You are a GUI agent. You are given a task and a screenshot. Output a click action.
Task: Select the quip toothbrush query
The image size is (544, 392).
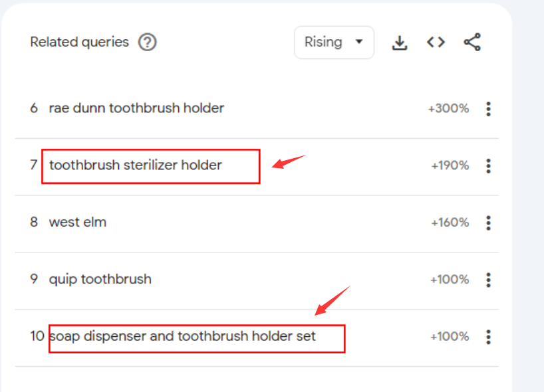coord(100,279)
